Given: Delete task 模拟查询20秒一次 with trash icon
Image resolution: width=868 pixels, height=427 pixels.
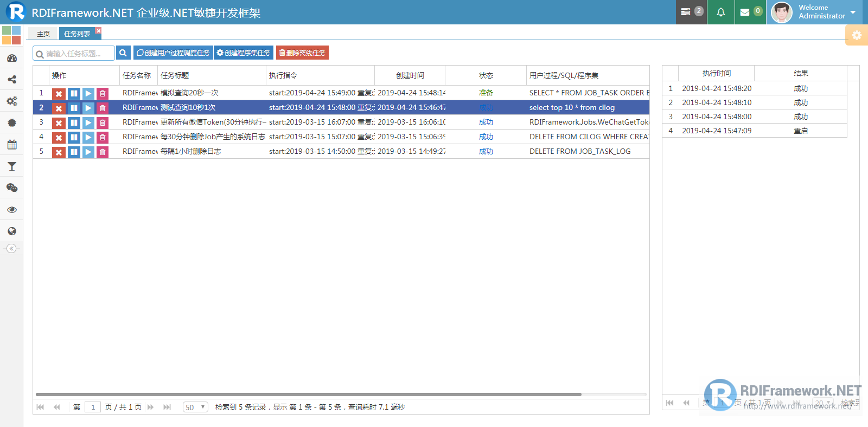Looking at the screenshot, I should [103, 93].
